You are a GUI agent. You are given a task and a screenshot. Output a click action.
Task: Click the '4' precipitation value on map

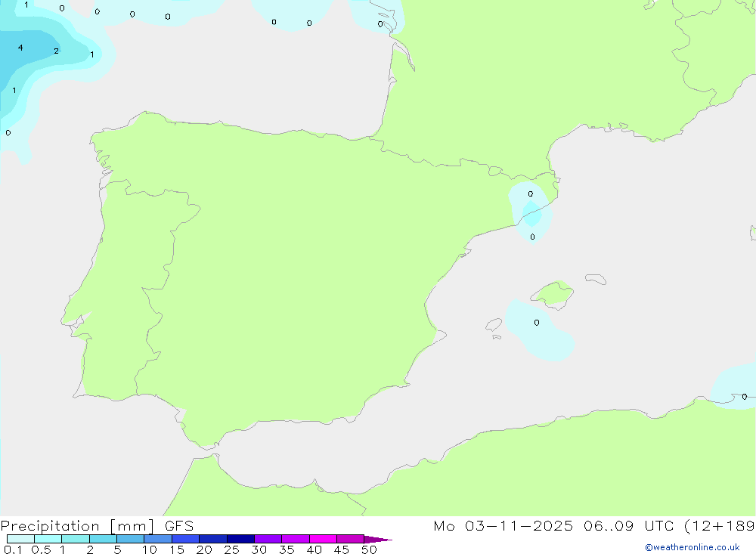20,48
